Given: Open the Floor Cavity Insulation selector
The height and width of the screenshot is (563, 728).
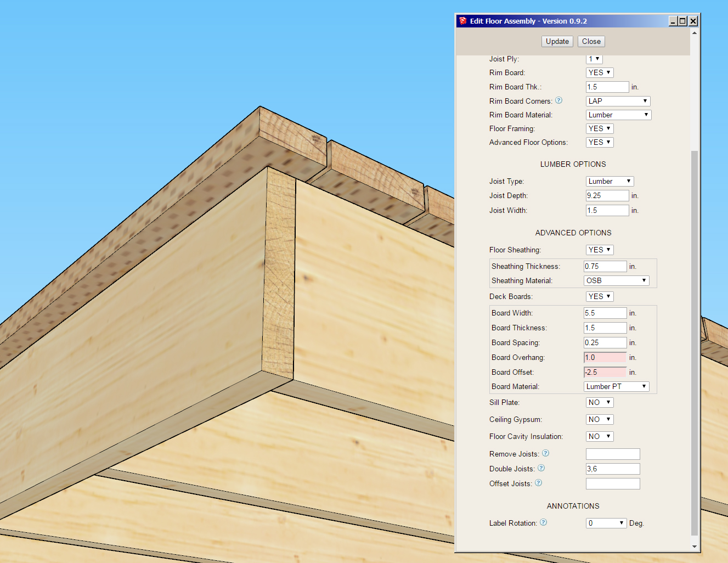Looking at the screenshot, I should click(x=599, y=436).
